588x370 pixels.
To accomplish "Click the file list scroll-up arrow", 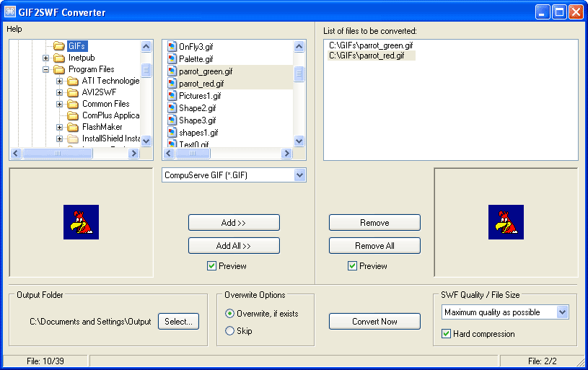I will coord(299,46).
